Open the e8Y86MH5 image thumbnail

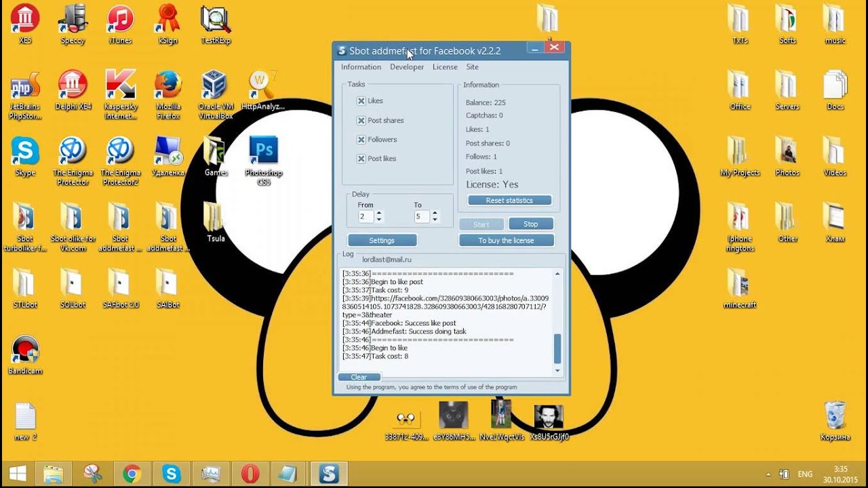click(453, 420)
